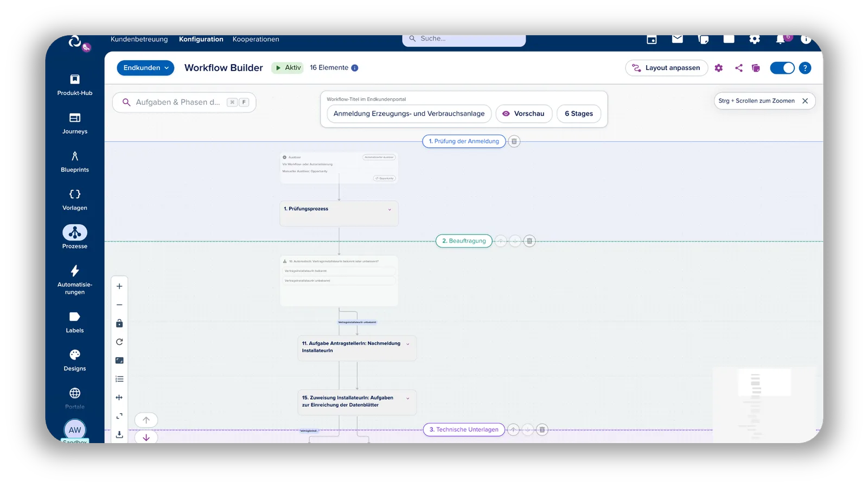
Task: Open Vorlagen in the sidebar
Action: 75,200
